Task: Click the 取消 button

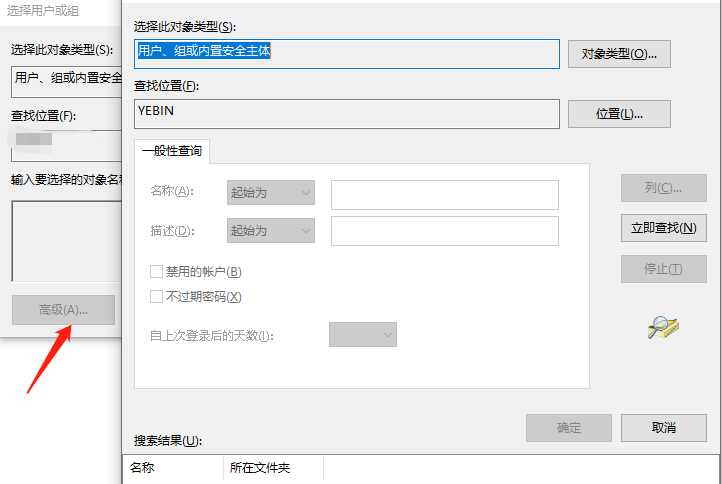Action: pyautogui.click(x=664, y=428)
